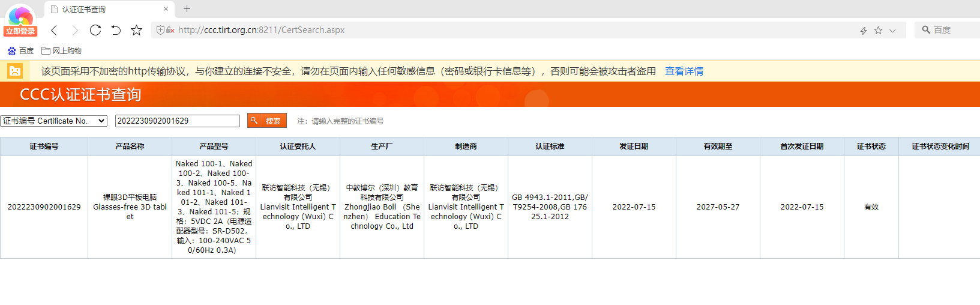Click the Zhongjiao Boll Education factory cell
The height and width of the screenshot is (305, 980).
[x=382, y=207]
